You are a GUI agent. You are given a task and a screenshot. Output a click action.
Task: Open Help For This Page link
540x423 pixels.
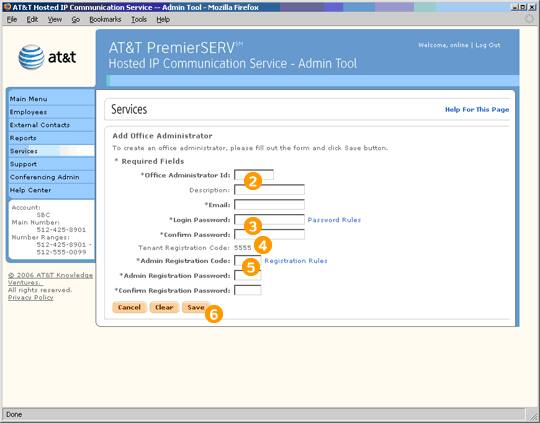477,110
